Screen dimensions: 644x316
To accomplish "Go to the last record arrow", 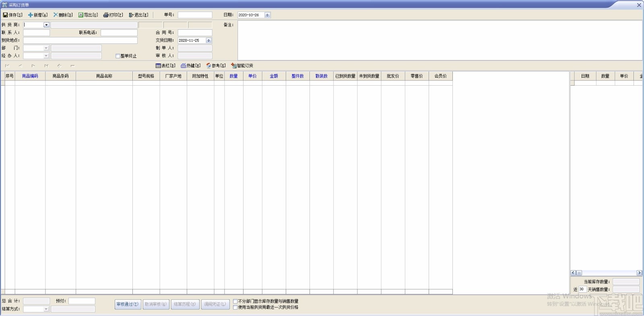I will tap(46, 66).
